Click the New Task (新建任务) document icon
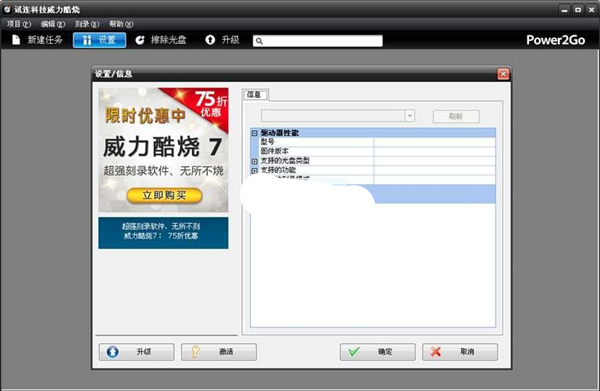Screen dimensions: 600x391 [16, 40]
